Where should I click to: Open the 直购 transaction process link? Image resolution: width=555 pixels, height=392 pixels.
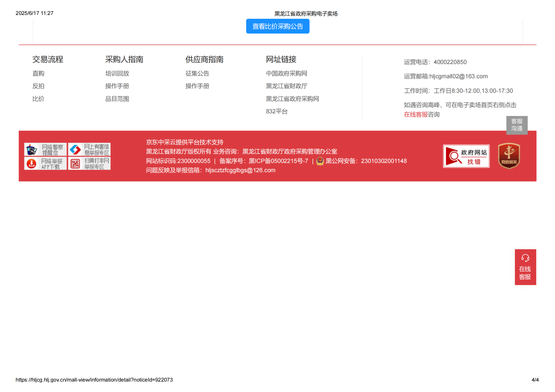click(38, 73)
